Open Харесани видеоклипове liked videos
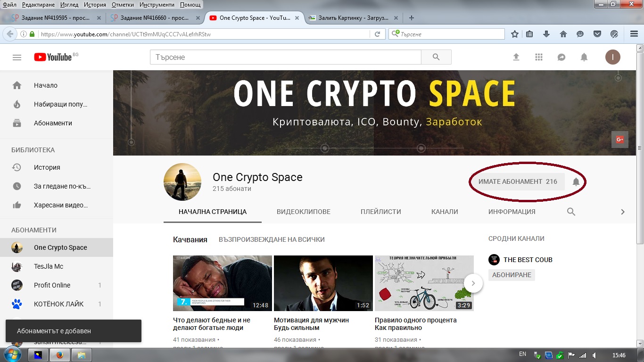The image size is (644, 362). point(57,205)
